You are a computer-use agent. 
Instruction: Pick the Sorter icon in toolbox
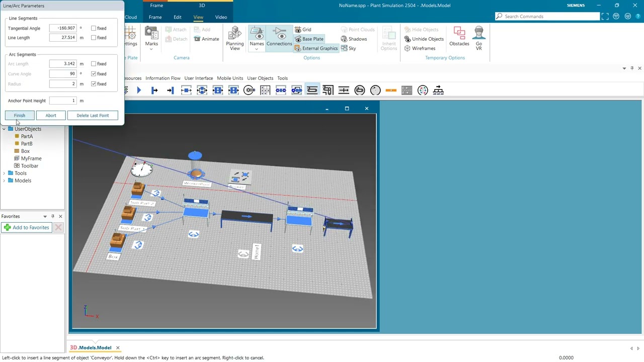click(x=296, y=90)
